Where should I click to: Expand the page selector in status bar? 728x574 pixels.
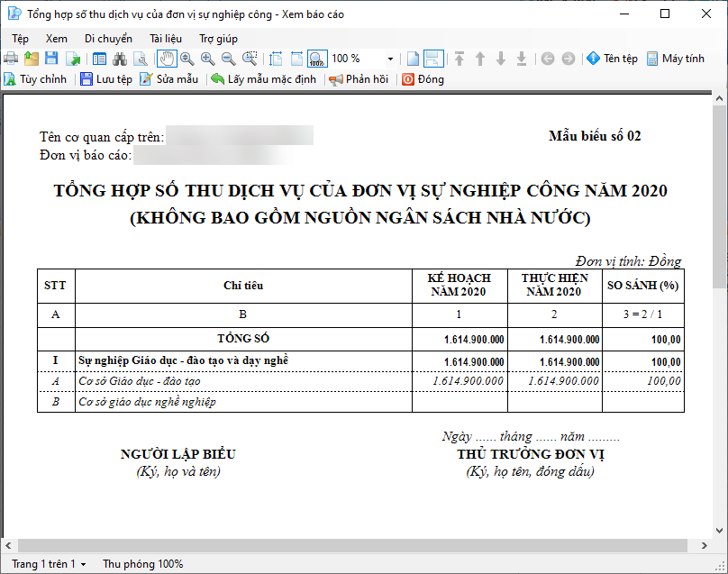pyautogui.click(x=84, y=564)
